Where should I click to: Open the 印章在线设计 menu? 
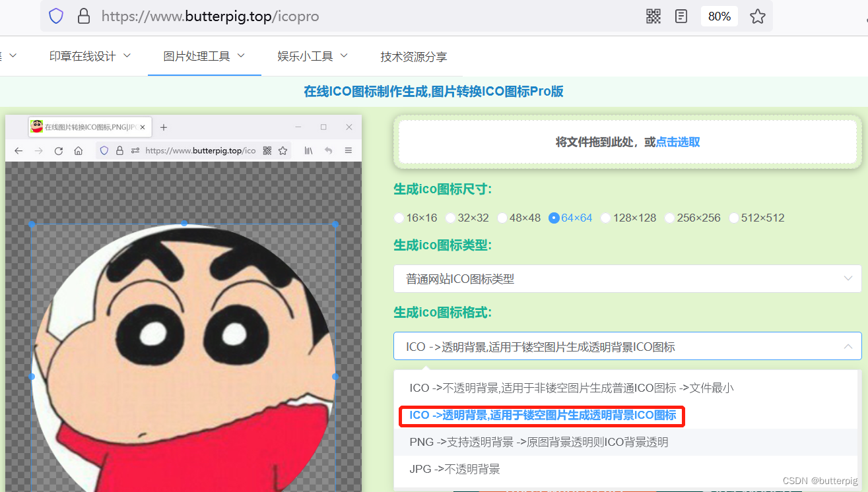[x=90, y=57]
